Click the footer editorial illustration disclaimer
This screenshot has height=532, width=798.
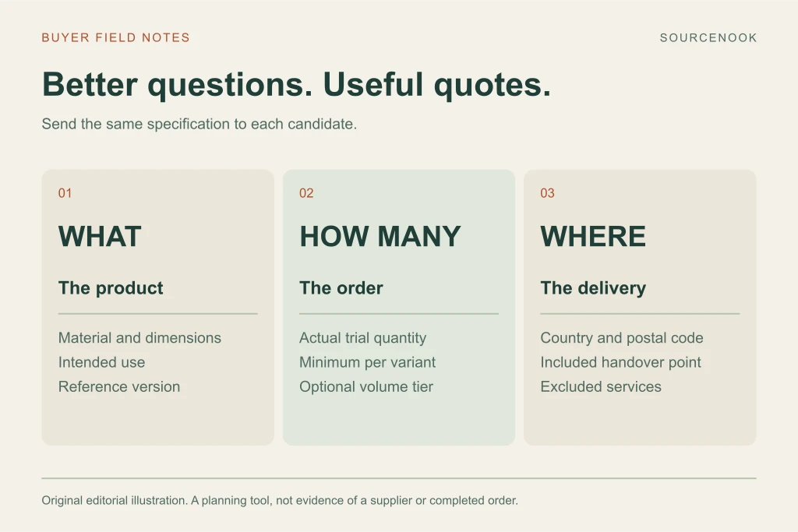280,501
